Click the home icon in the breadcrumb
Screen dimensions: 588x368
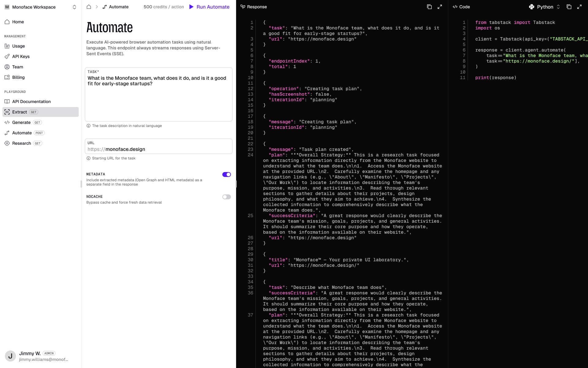pyautogui.click(x=89, y=7)
